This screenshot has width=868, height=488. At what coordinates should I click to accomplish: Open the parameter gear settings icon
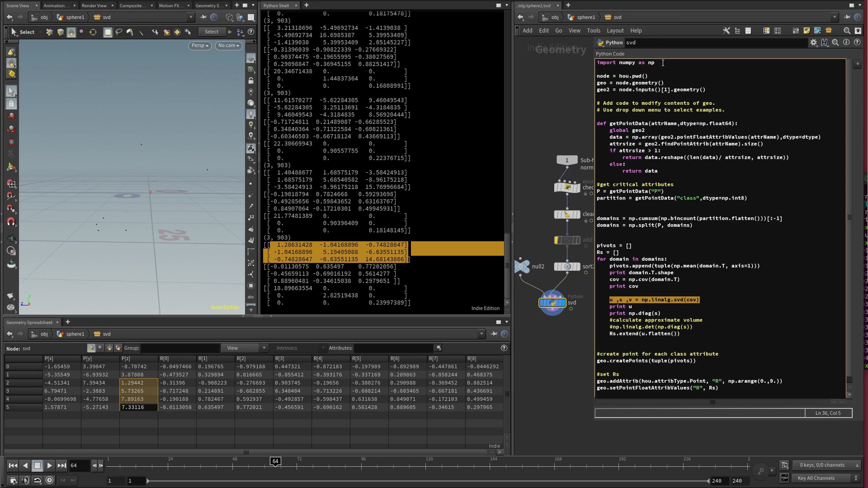click(x=813, y=43)
